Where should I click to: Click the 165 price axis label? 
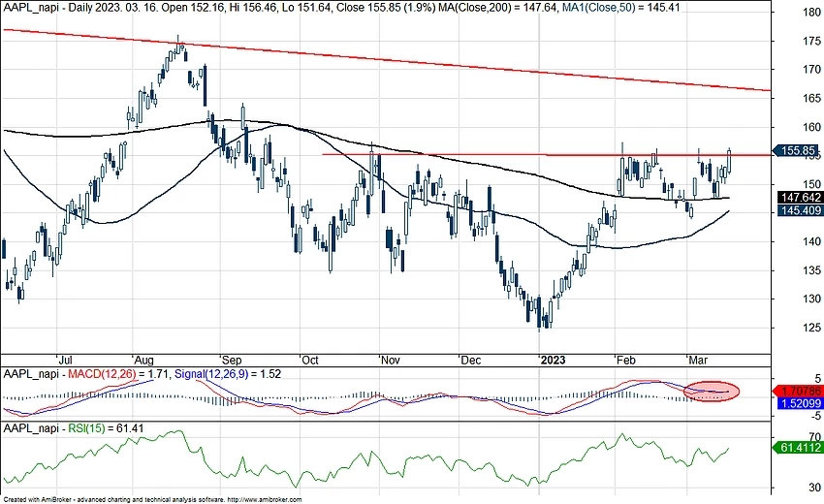point(812,98)
